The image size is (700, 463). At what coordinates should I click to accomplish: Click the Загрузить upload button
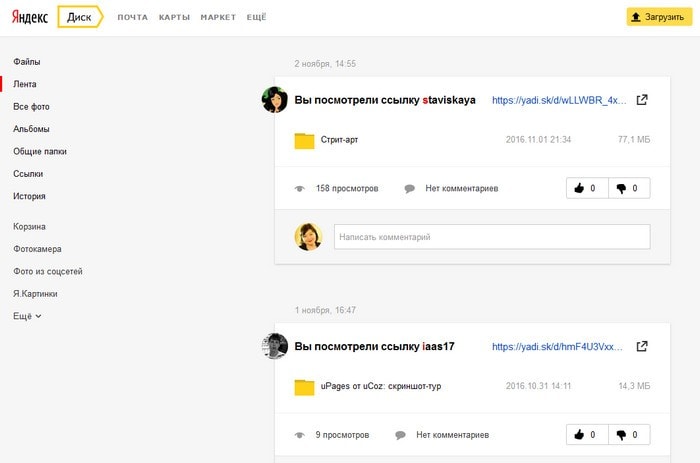click(x=659, y=17)
